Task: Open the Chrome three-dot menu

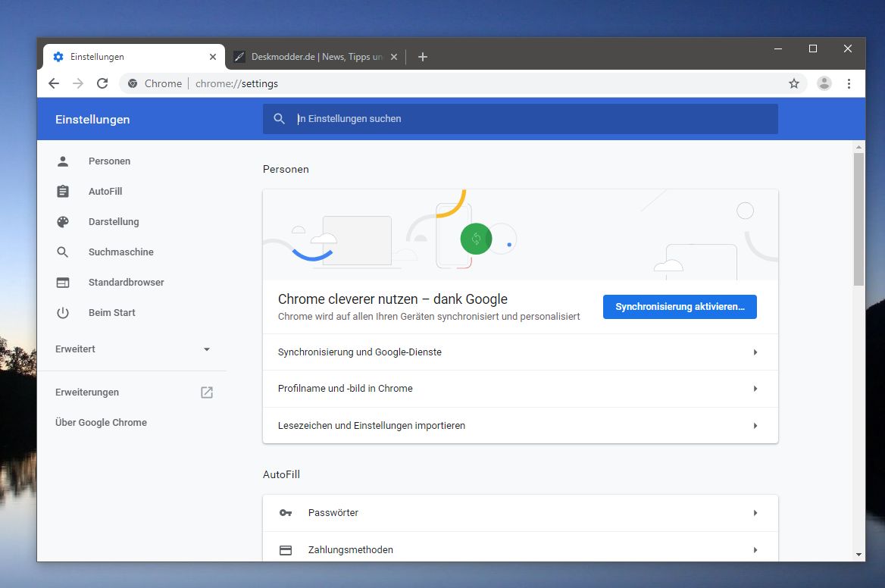Action: (x=849, y=83)
